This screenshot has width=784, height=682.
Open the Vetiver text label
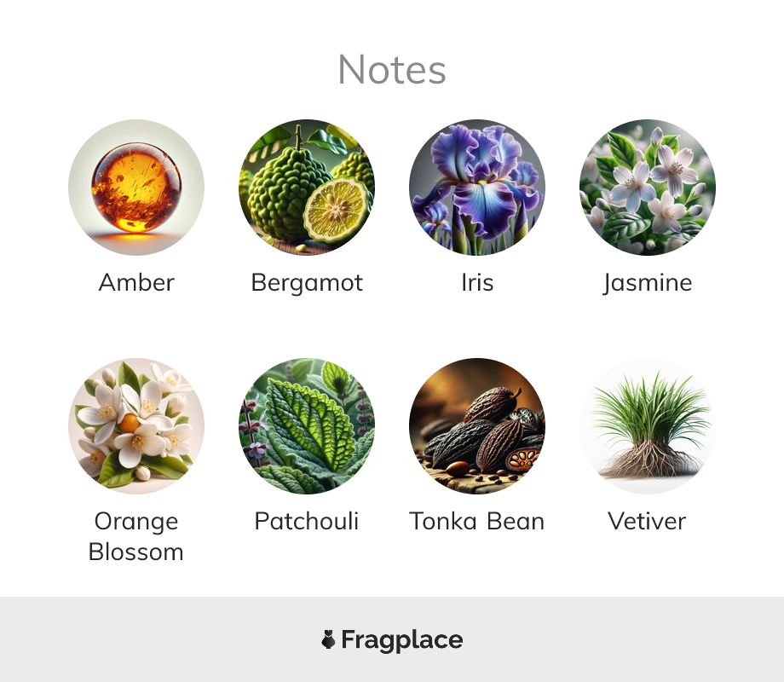[647, 522]
